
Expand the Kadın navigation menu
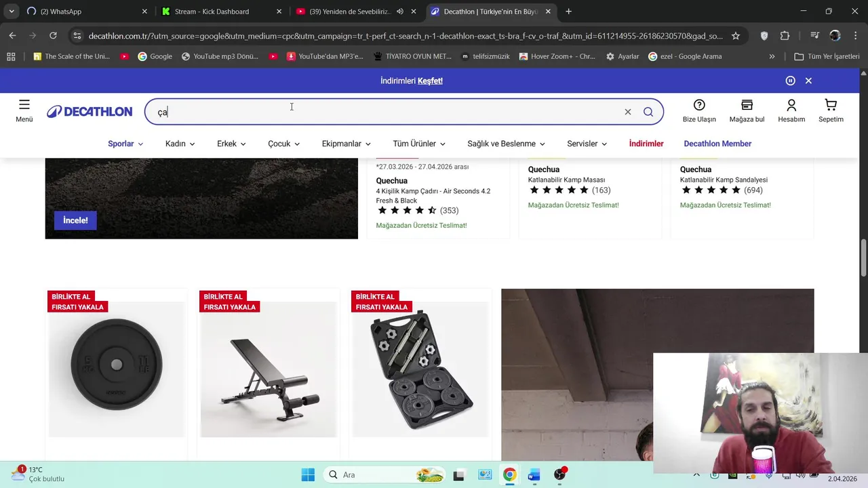180,144
